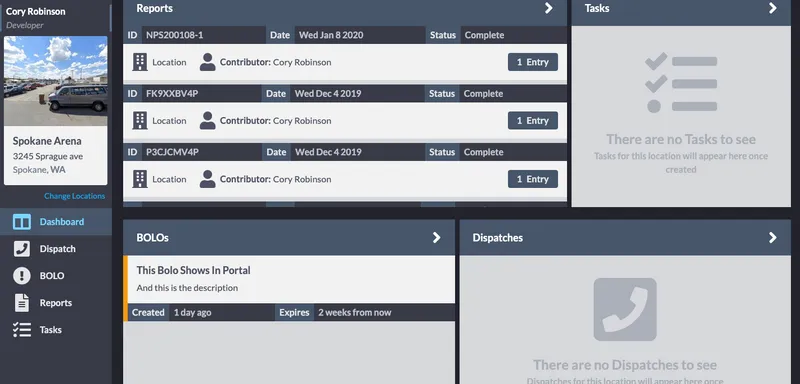Viewport: 800px width, 384px height.
Task: Click report ID FK9XXBV4P
Action: [x=172, y=94]
